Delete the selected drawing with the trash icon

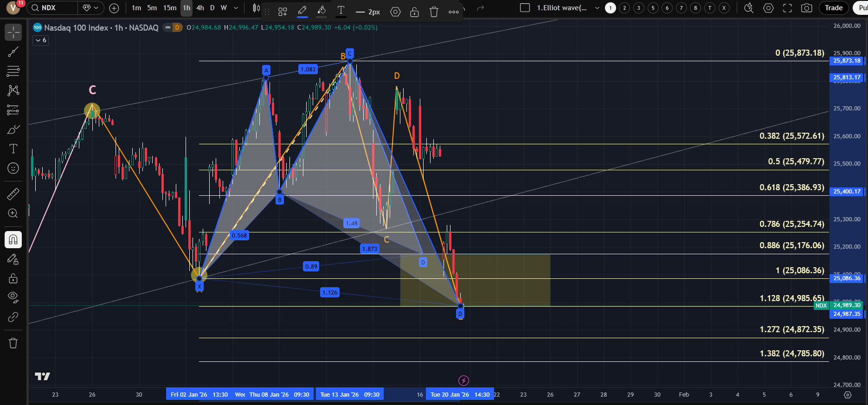pos(434,12)
